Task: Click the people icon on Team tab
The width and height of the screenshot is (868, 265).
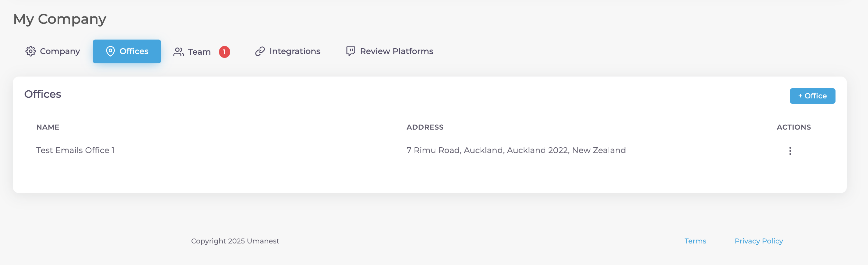Action: pos(178,52)
